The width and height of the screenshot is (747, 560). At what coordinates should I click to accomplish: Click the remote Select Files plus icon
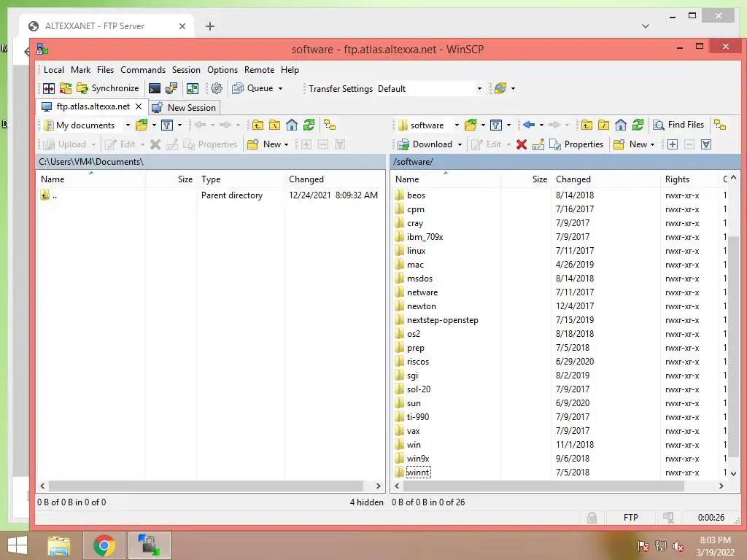tap(672, 144)
